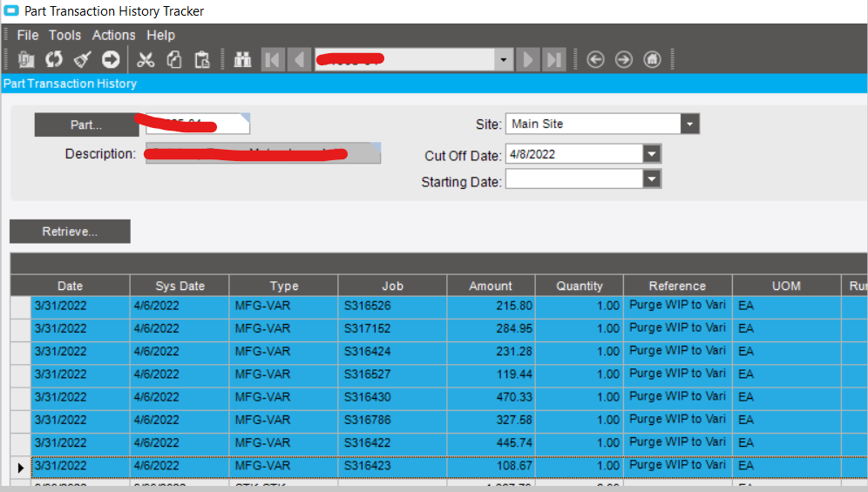Image resolution: width=868 pixels, height=492 pixels.
Task: Sort by the Amount column header
Action: 491,286
